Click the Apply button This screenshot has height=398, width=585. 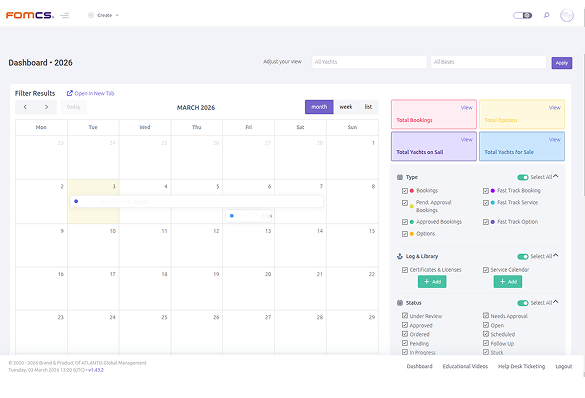[561, 63]
